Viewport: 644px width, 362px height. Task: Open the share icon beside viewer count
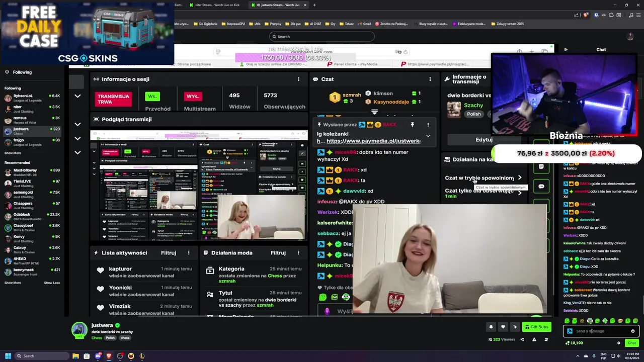coord(522,339)
